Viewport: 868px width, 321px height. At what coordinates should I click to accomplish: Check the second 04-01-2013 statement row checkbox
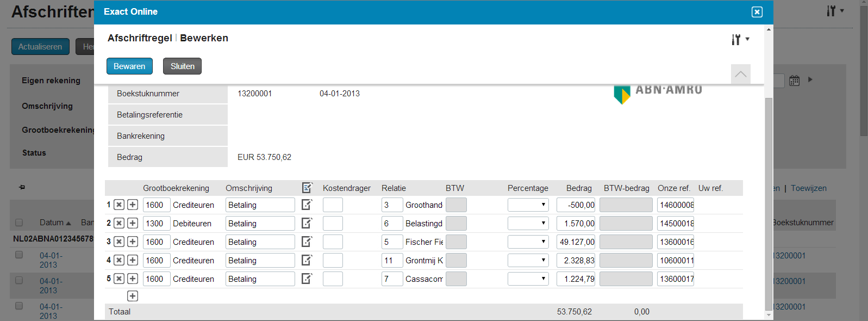(19, 280)
